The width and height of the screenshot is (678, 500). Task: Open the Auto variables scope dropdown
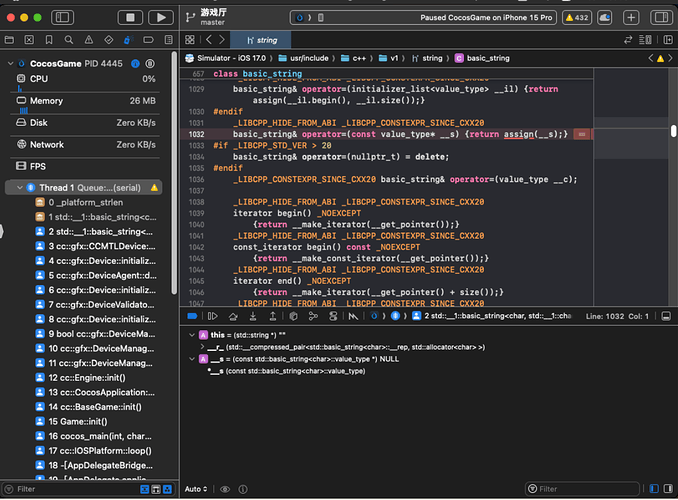pyautogui.click(x=196, y=489)
